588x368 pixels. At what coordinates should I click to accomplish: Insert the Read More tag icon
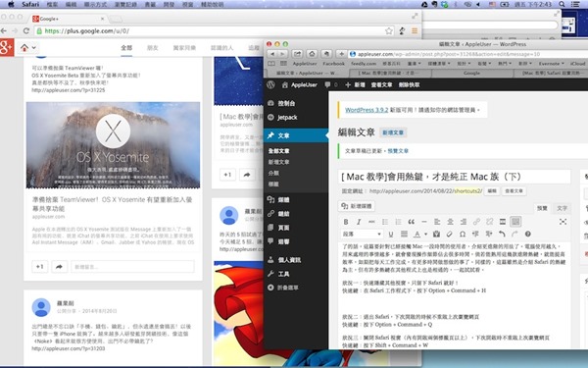(x=503, y=222)
